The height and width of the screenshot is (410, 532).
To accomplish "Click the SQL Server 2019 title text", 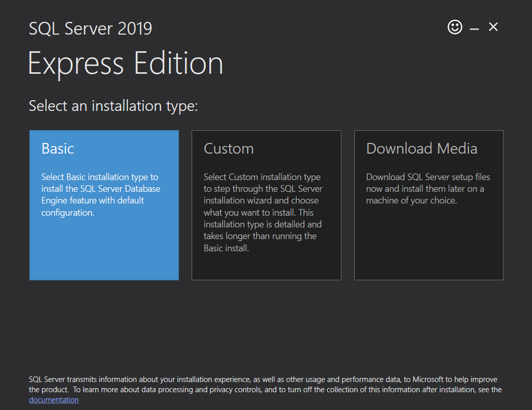I will 90,28.
